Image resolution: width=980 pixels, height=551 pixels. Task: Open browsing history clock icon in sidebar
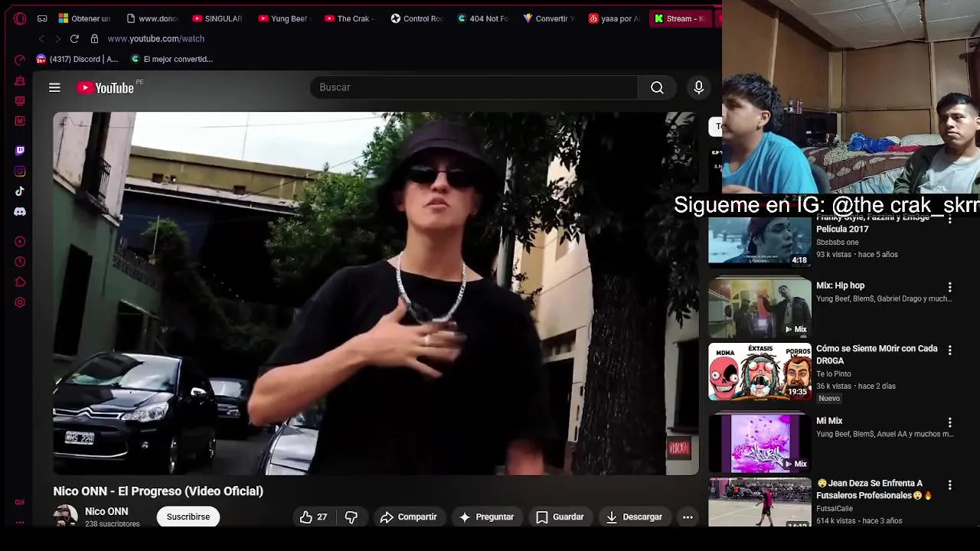20,262
